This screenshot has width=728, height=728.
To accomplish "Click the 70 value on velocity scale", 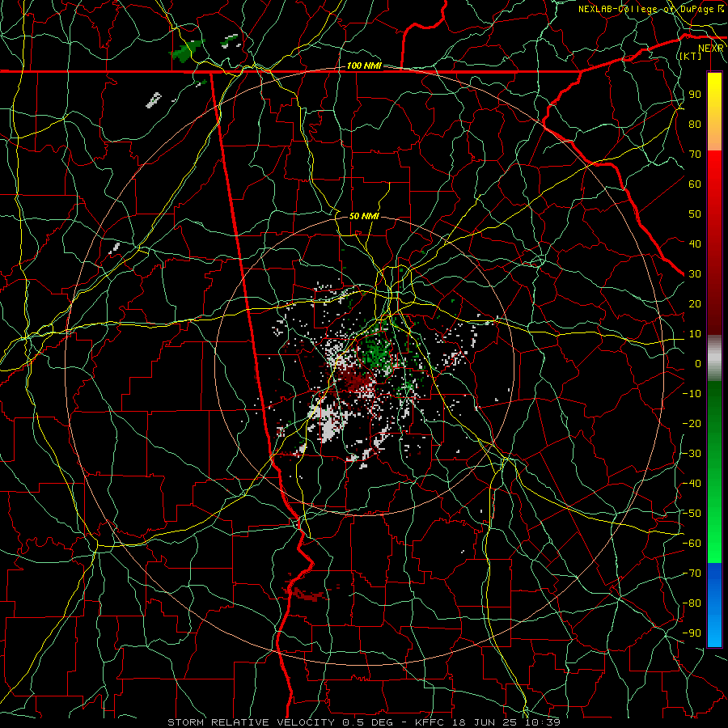I will coord(695,154).
